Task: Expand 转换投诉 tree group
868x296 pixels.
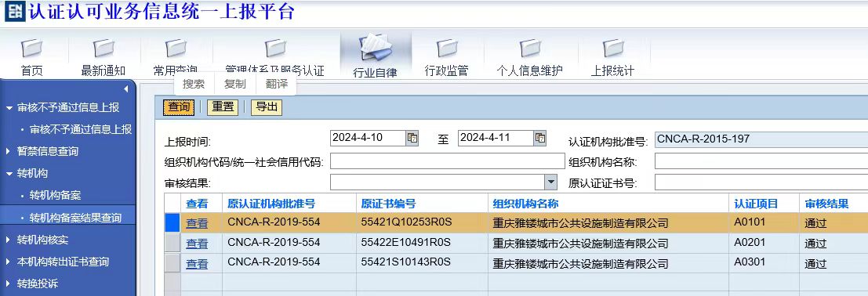Action: [x=9, y=284]
